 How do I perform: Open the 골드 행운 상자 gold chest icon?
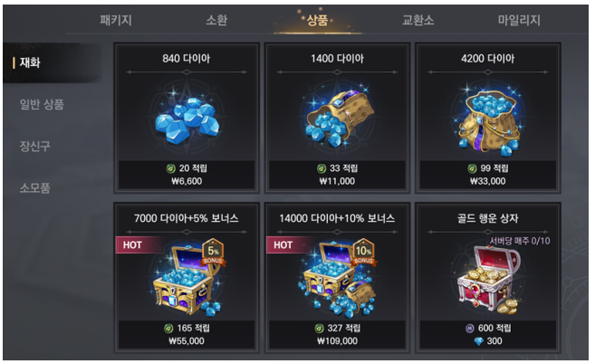pyautogui.click(x=489, y=280)
